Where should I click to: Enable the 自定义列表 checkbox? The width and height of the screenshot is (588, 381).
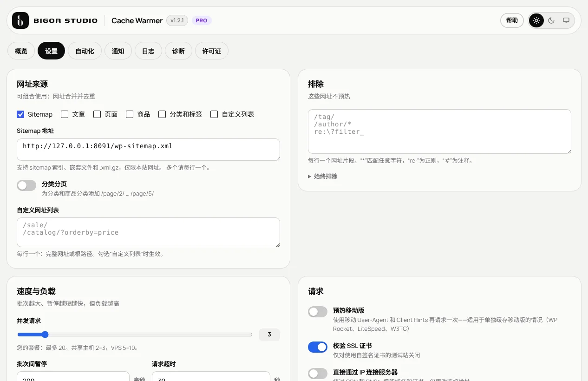tap(214, 114)
